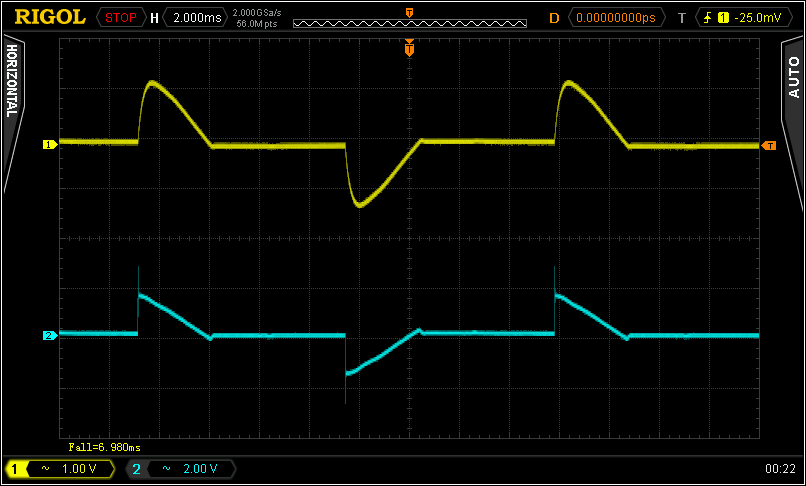Select the 0.00000000ps delay field

pos(620,18)
